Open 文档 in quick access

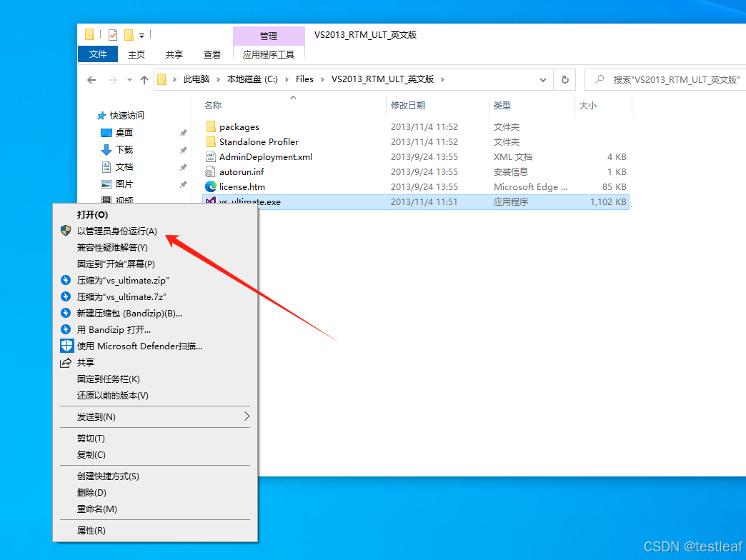(x=124, y=167)
